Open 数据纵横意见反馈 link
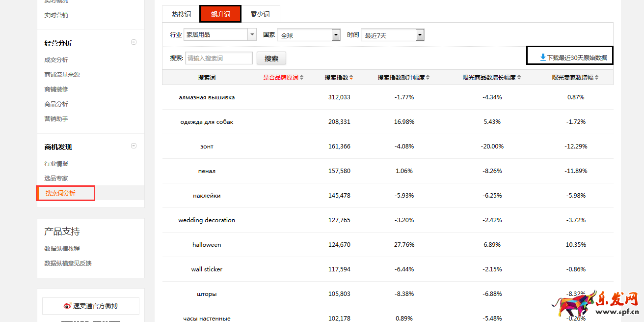644x322 pixels. click(68, 263)
